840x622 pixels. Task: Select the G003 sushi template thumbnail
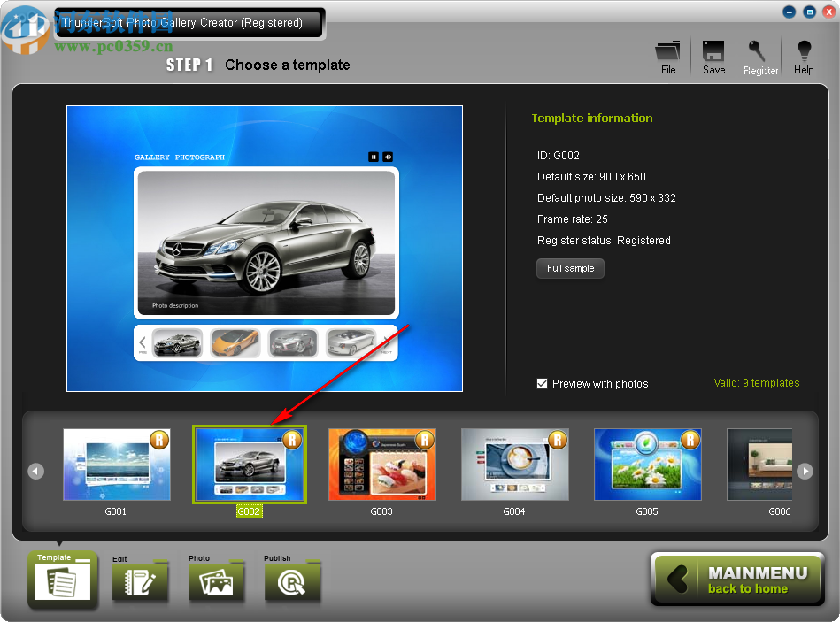click(381, 464)
